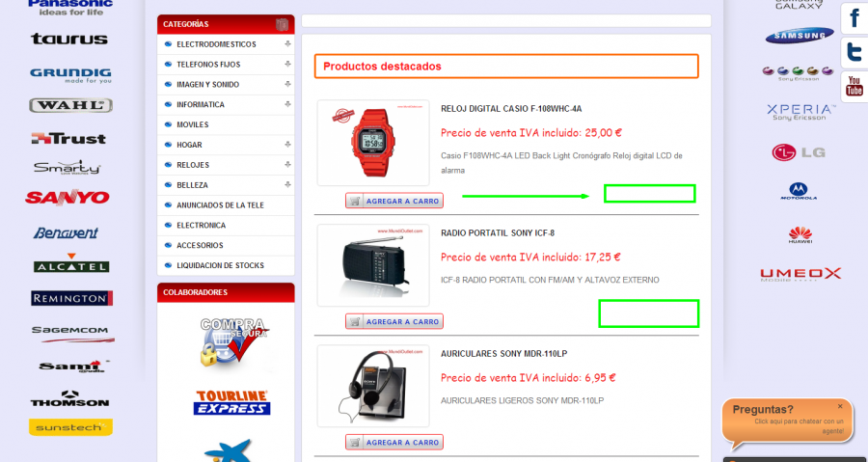Expand the ELECTRODOMESTICOS category
868x462 pixels.
click(287, 43)
